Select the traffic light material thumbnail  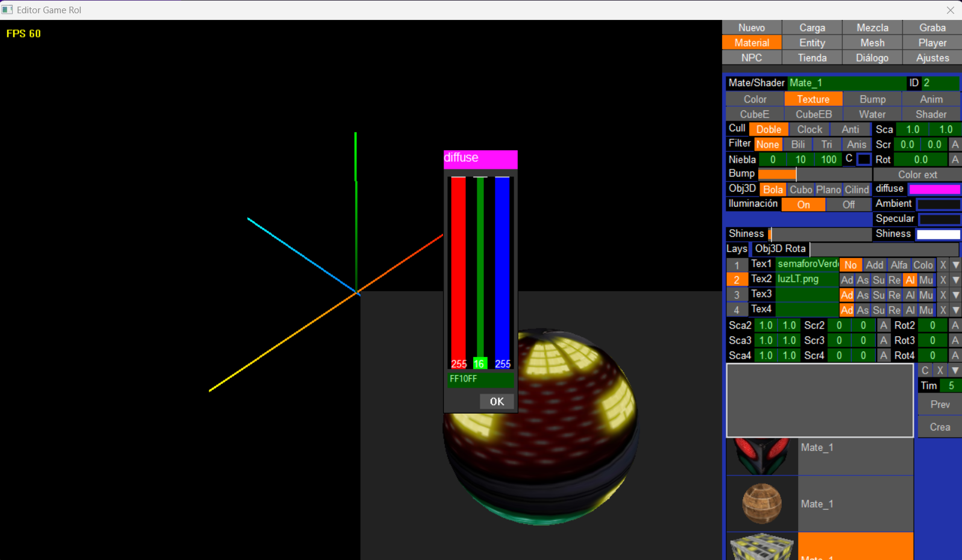click(762, 456)
